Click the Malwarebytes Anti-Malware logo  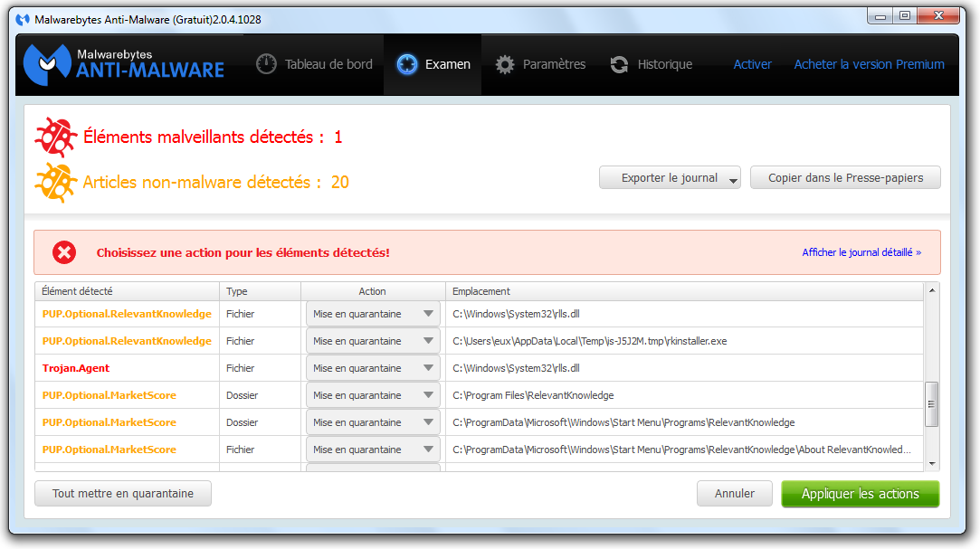[x=124, y=64]
